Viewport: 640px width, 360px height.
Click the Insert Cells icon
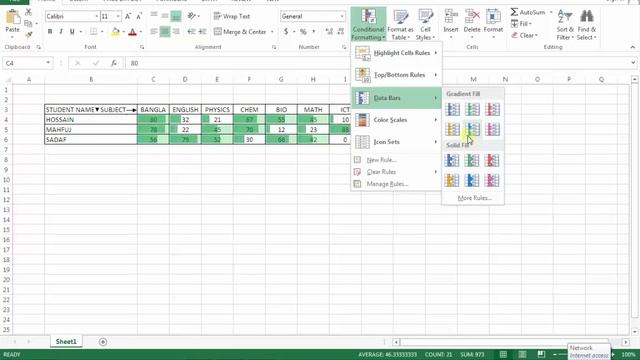click(x=451, y=16)
